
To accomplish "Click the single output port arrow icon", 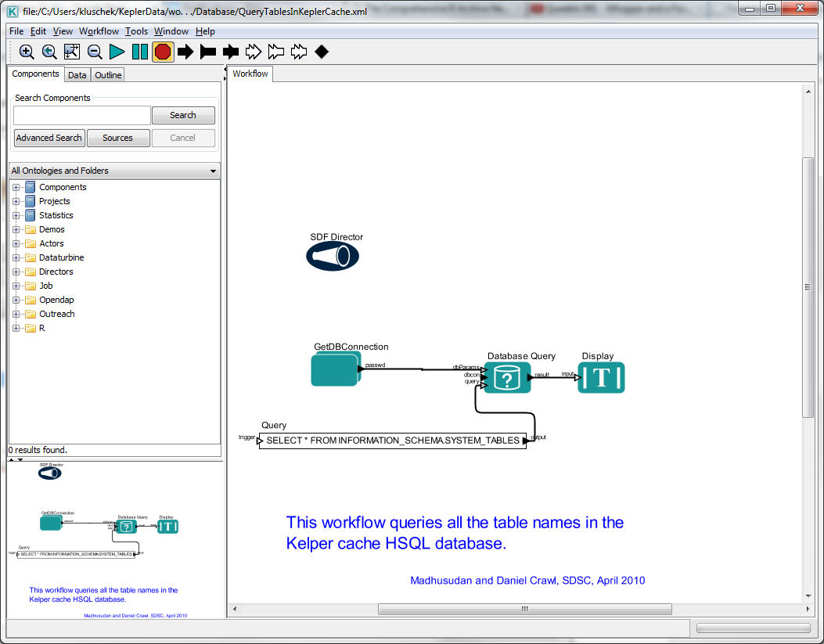I will 208,52.
